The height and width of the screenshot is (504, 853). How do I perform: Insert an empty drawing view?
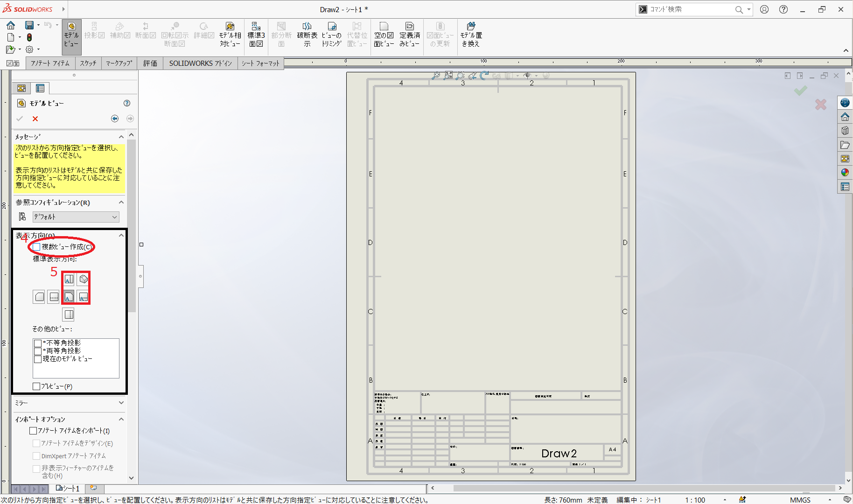[x=384, y=35]
